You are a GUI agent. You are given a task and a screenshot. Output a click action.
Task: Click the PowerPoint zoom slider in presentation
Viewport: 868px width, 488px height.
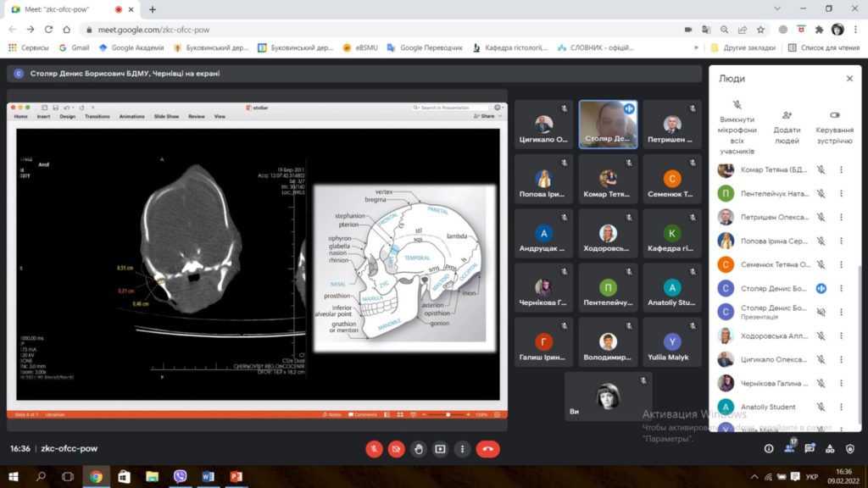(449, 414)
